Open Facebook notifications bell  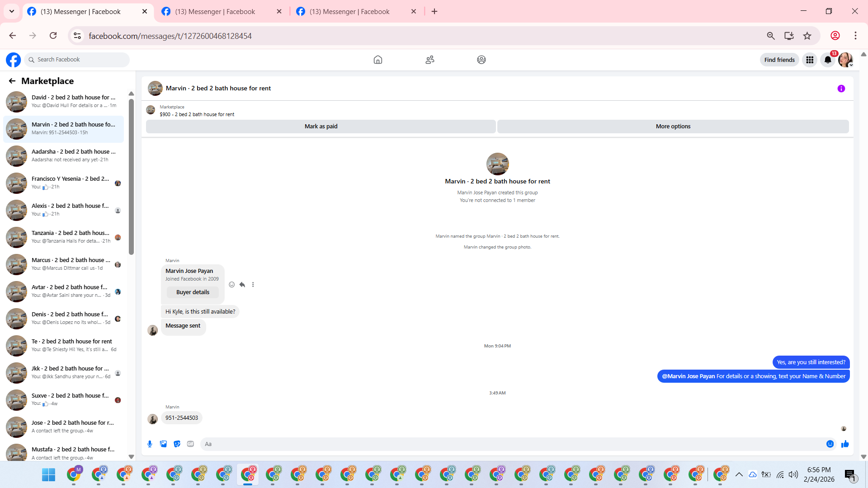tap(827, 60)
